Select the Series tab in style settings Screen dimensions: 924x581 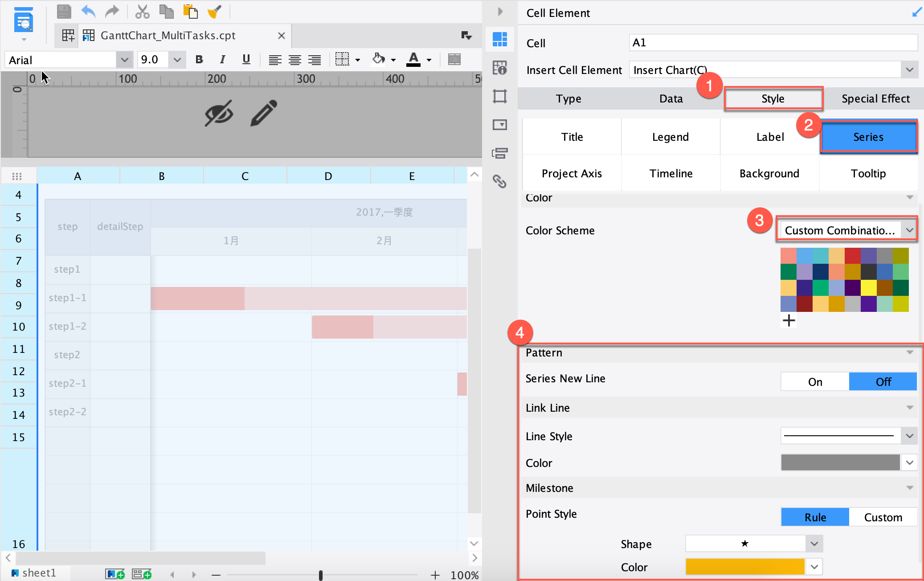pyautogui.click(x=868, y=137)
